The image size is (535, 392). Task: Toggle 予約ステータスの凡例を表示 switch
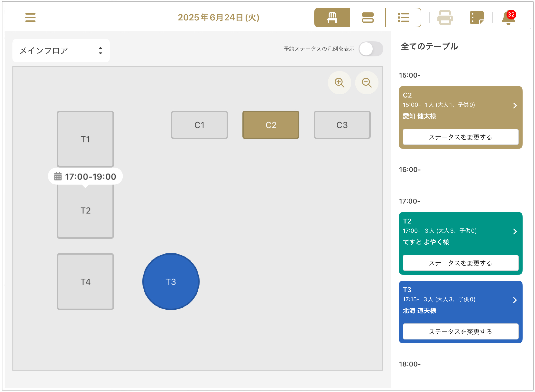tap(371, 49)
